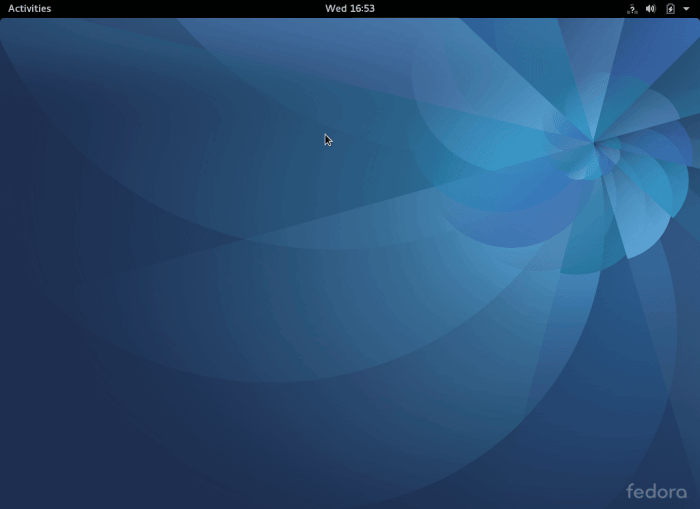This screenshot has width=700, height=509.
Task: Click the lightning bolt inside the battery icon
Action: click(x=670, y=9)
